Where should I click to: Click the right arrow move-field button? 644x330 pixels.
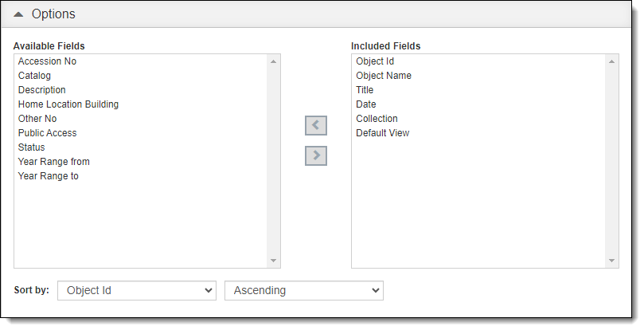pyautogui.click(x=315, y=155)
